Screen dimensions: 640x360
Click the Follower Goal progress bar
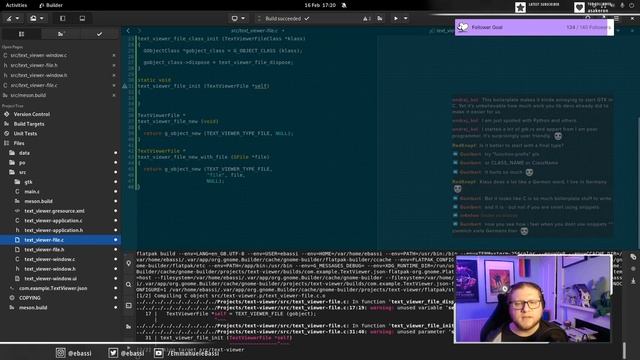[x=534, y=27]
